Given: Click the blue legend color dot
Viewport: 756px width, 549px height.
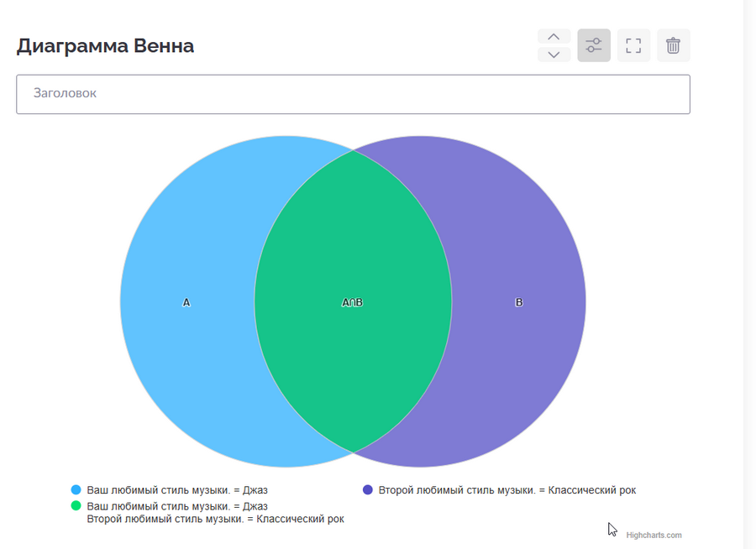Looking at the screenshot, I should (x=76, y=490).
